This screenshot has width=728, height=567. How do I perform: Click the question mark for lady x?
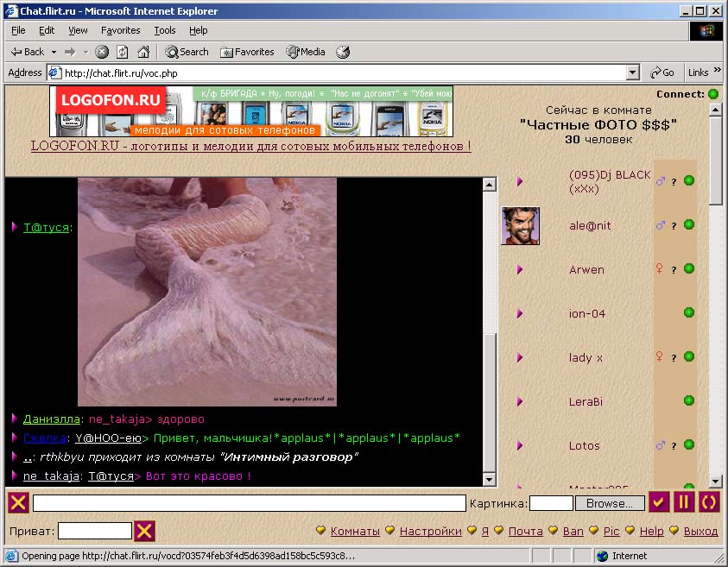(x=674, y=358)
